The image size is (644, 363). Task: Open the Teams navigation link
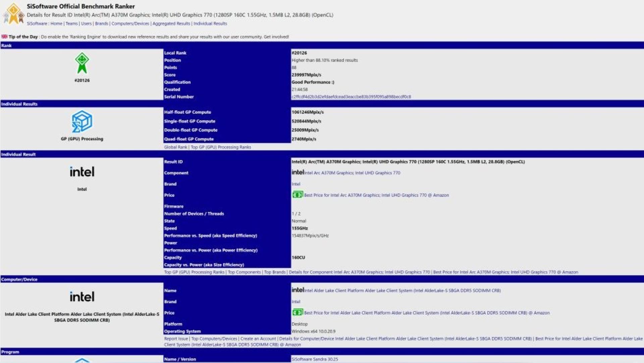pyautogui.click(x=71, y=24)
